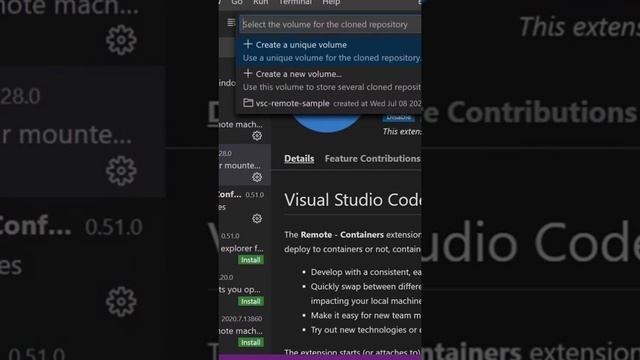Click 'Use a unique volume for the cloned repository' description
This screenshot has height=360, width=640.
(x=331, y=58)
